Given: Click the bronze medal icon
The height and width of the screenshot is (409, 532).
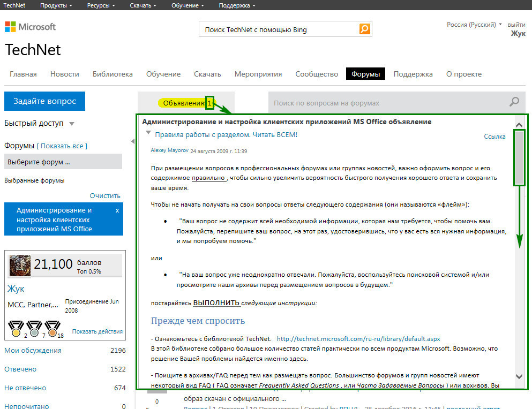Looking at the screenshot, I should coord(53,328).
